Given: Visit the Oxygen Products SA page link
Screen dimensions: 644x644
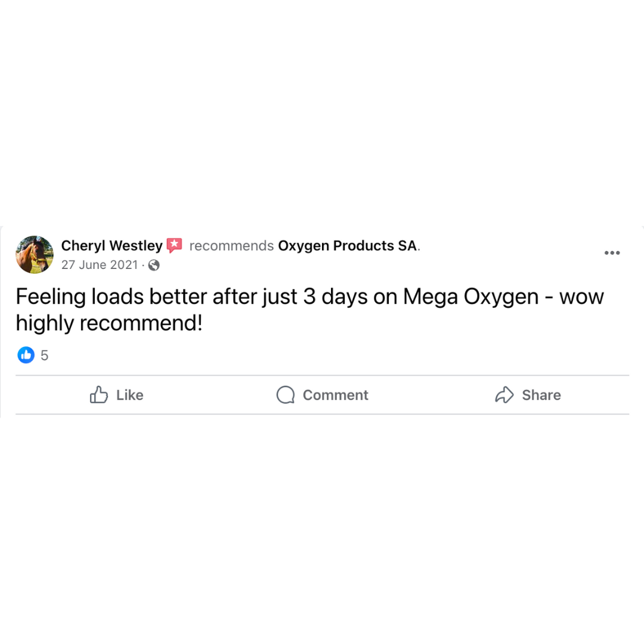Looking at the screenshot, I should coord(348,246).
